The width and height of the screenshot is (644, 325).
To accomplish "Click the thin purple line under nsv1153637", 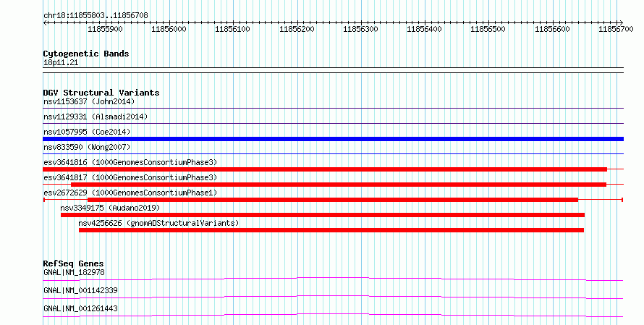I will [x=333, y=109].
